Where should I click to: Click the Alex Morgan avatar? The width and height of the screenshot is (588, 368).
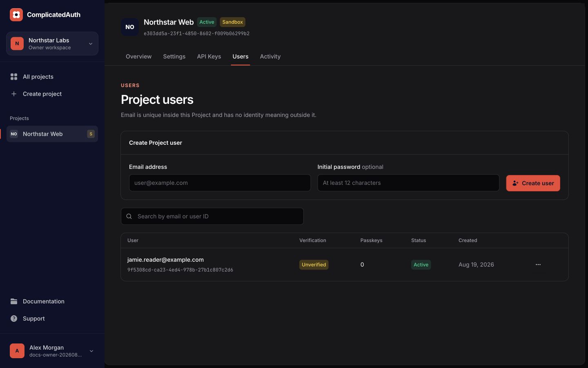(x=17, y=351)
